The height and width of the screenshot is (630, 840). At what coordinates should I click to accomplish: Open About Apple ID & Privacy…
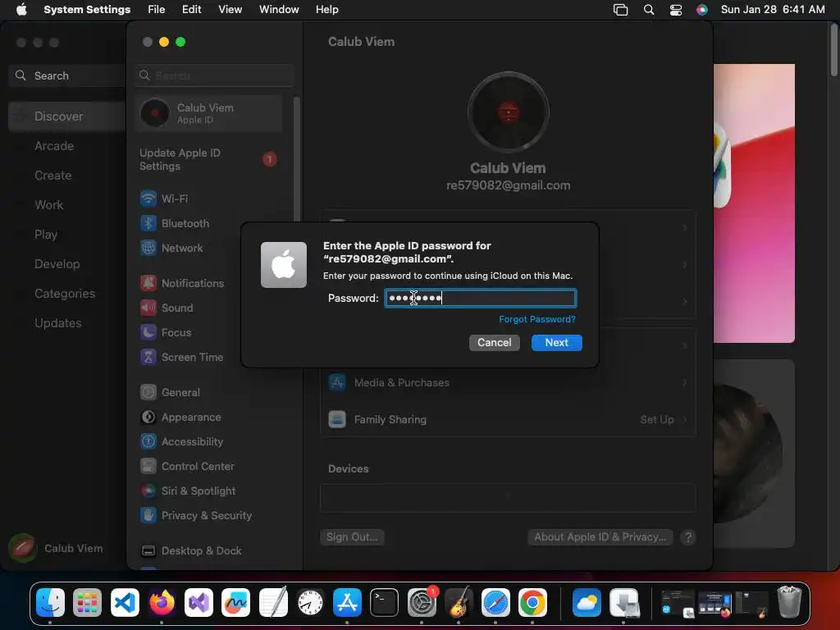click(600, 537)
